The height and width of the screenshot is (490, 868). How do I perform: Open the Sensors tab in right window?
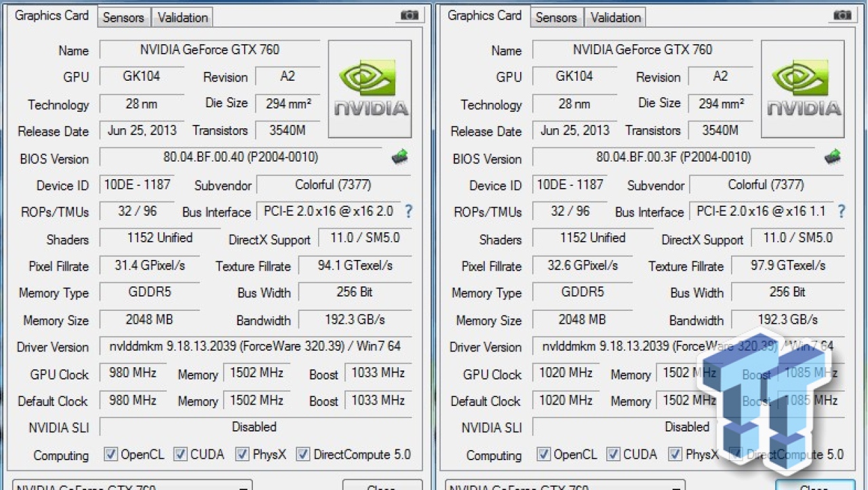[556, 18]
